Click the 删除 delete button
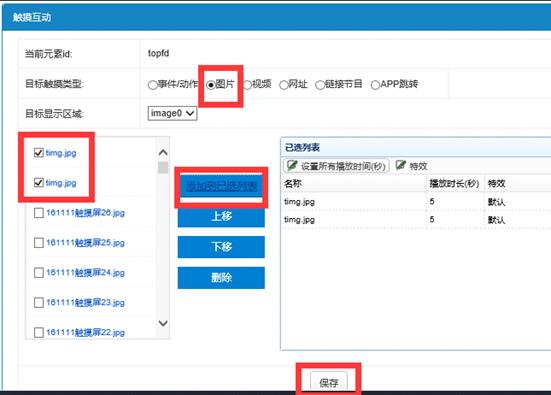 pos(221,278)
